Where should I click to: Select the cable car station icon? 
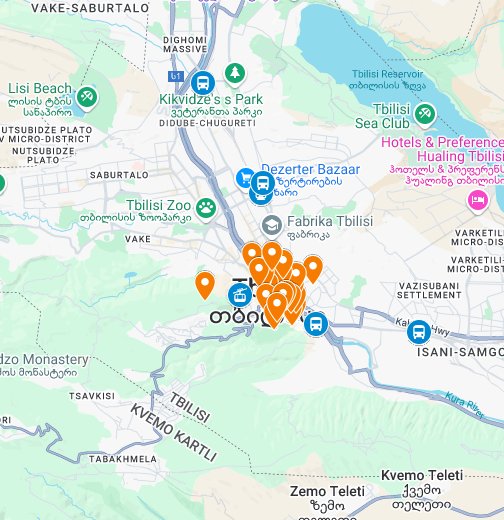tap(240, 295)
